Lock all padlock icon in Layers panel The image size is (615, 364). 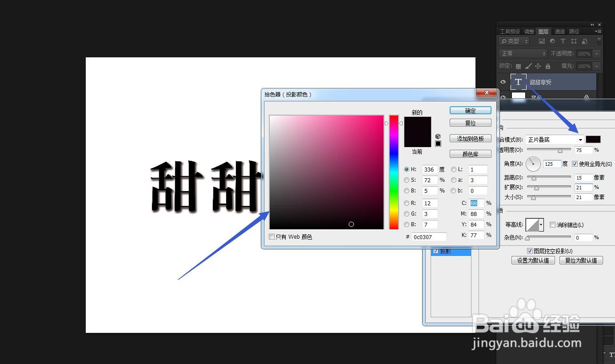[x=547, y=66]
